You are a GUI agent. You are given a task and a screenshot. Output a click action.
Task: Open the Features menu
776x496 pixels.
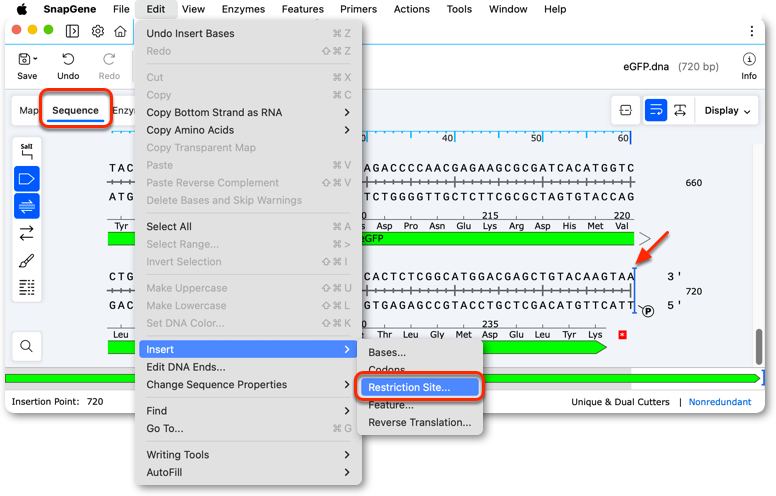pyautogui.click(x=302, y=9)
